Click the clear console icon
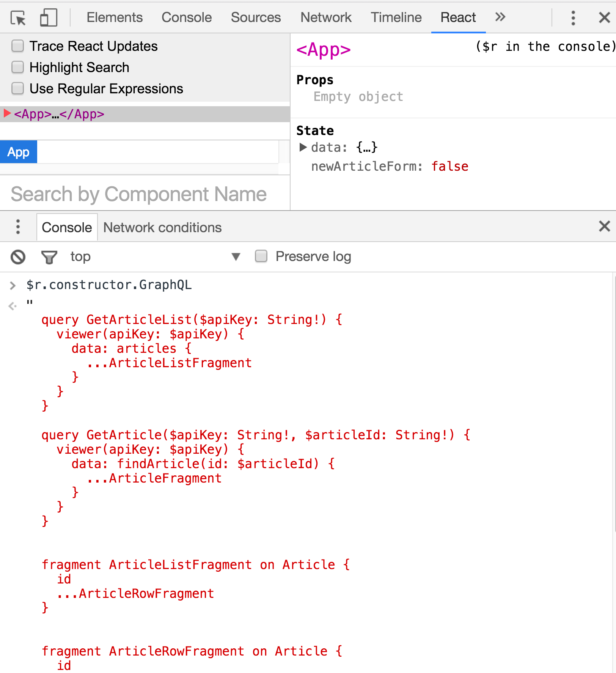Viewport: 616px width, 673px height. tap(17, 256)
